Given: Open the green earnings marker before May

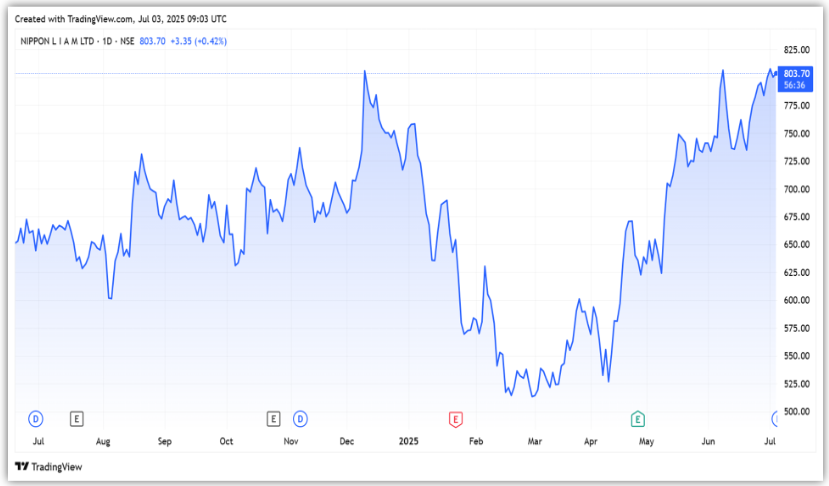Looking at the screenshot, I should [x=637, y=417].
